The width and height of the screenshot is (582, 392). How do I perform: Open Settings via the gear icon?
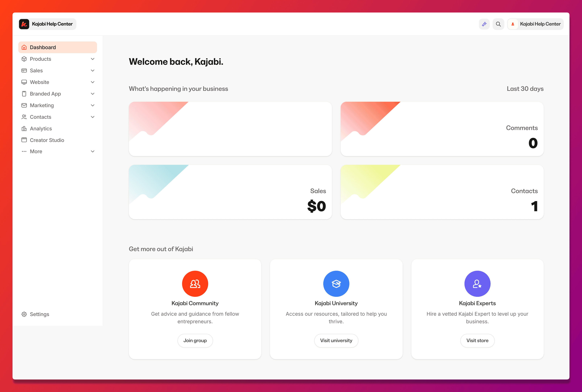click(24, 314)
